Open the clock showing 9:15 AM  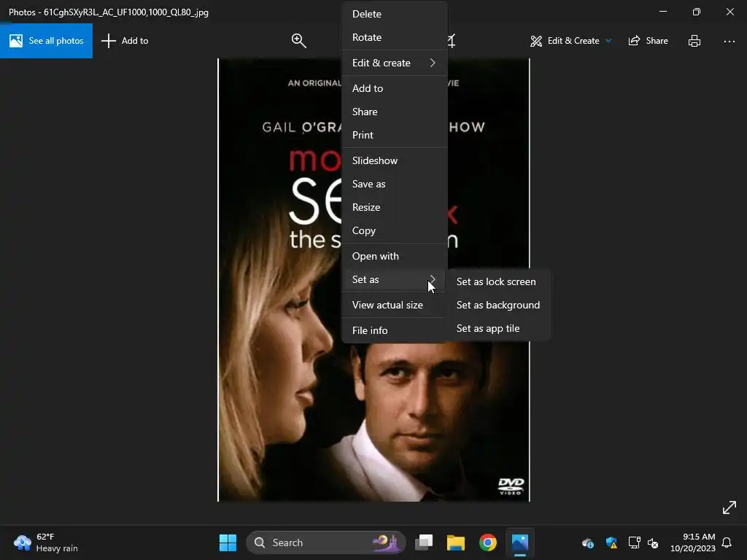(693, 542)
